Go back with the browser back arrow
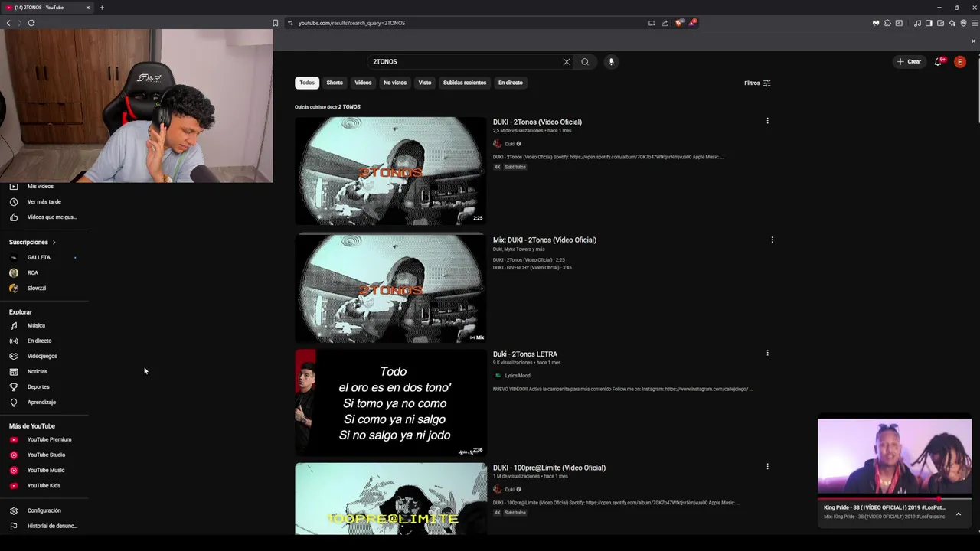The image size is (980, 551). (8, 23)
